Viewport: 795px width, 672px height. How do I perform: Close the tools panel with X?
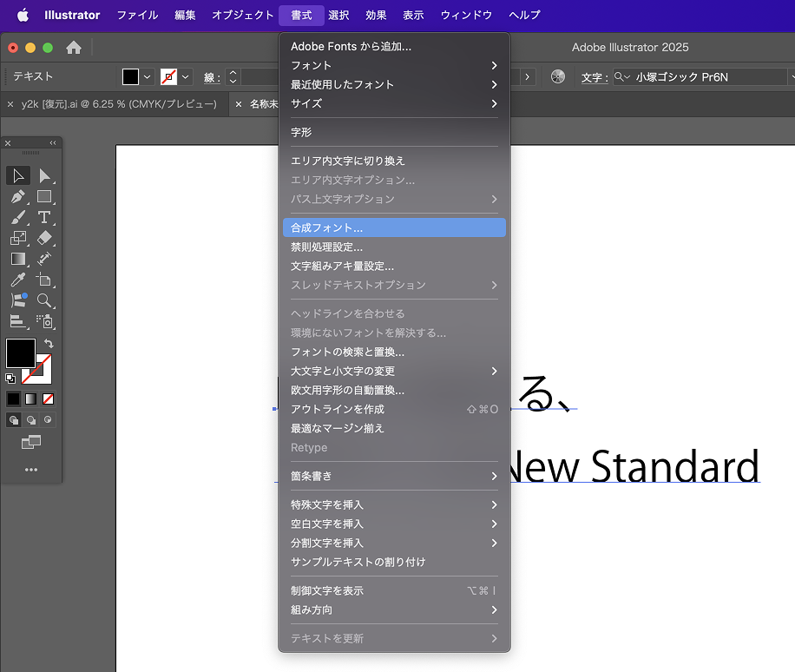tap(8, 143)
